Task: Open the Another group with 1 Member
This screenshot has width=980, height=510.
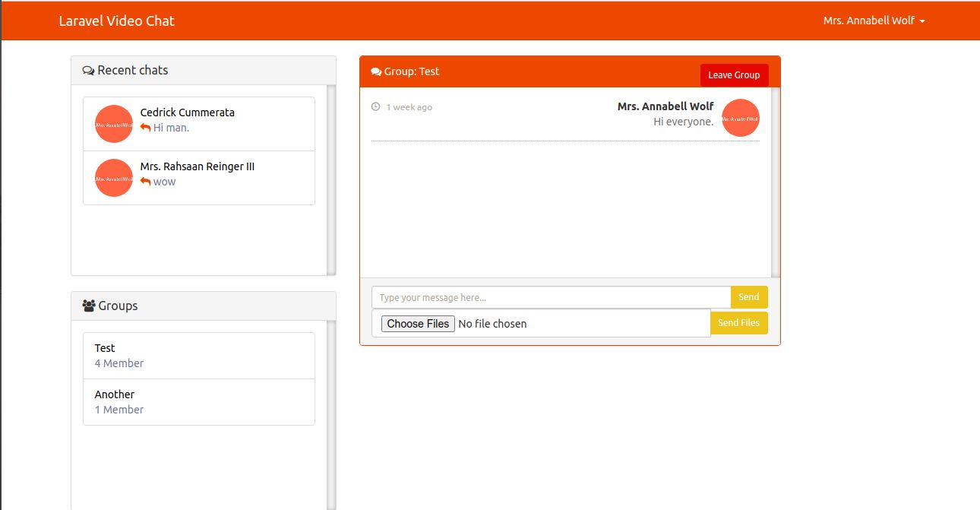Action: (x=199, y=402)
